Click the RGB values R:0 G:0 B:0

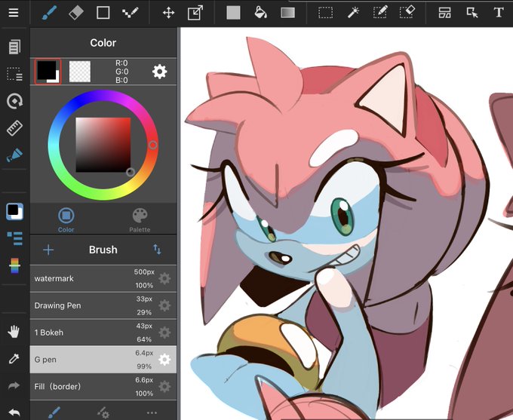click(x=121, y=72)
